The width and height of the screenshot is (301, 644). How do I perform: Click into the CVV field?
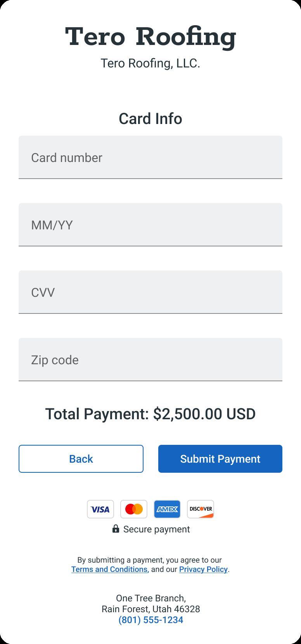click(x=150, y=292)
